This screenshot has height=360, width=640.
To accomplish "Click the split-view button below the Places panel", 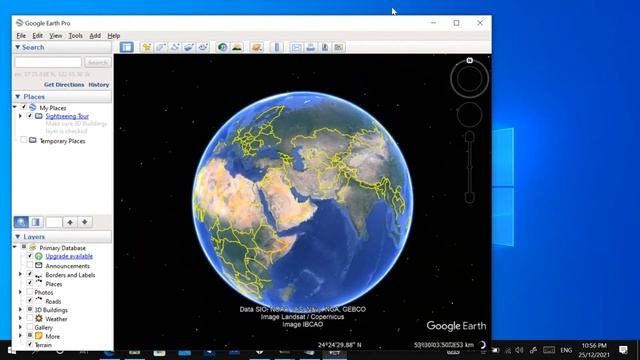I will click(x=36, y=222).
